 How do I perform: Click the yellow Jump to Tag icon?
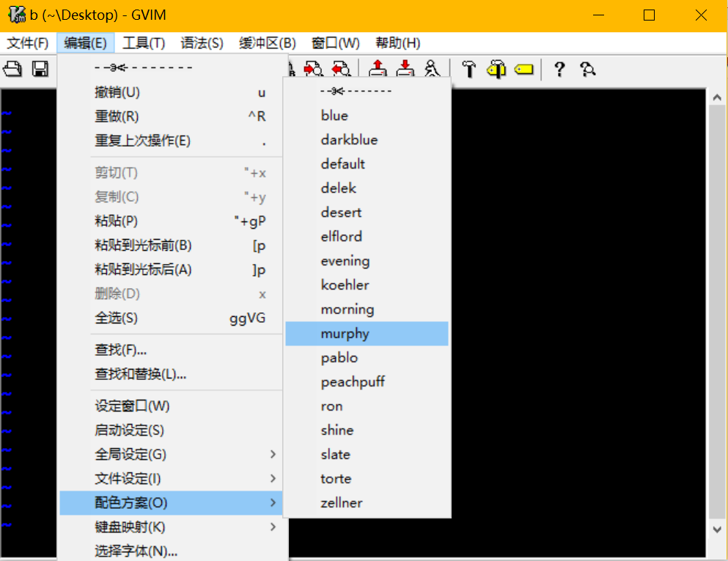523,69
